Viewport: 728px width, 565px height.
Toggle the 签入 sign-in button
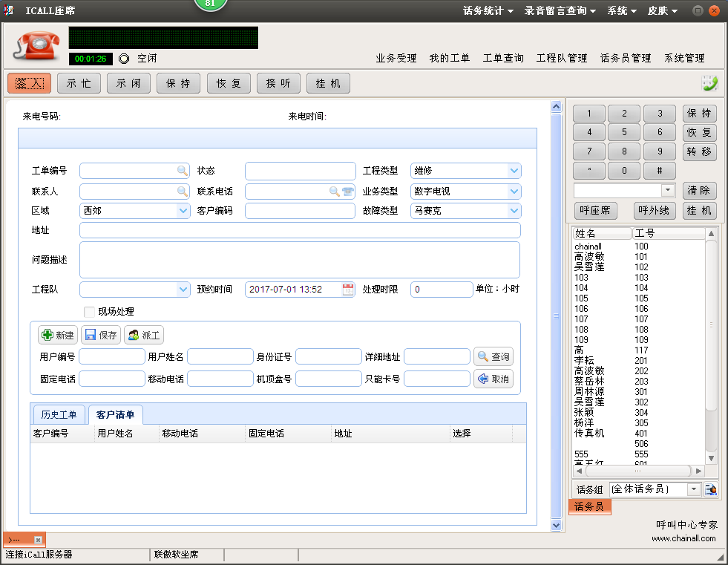[30, 84]
